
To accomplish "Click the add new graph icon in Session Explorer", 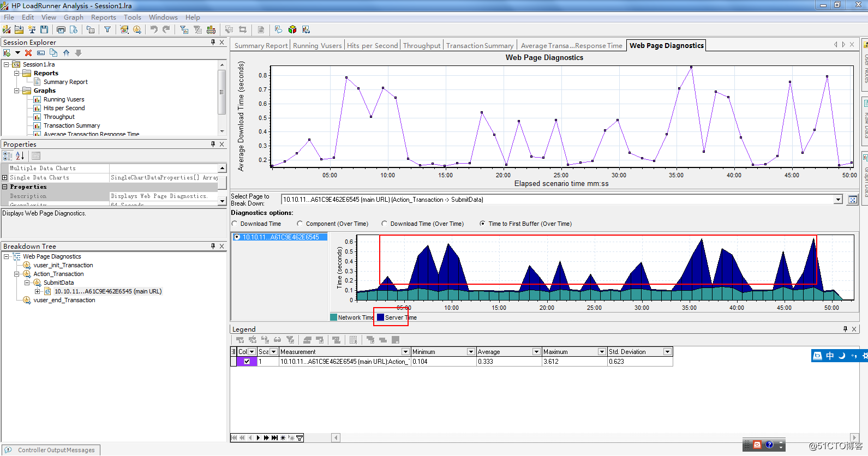I will tap(7, 53).
